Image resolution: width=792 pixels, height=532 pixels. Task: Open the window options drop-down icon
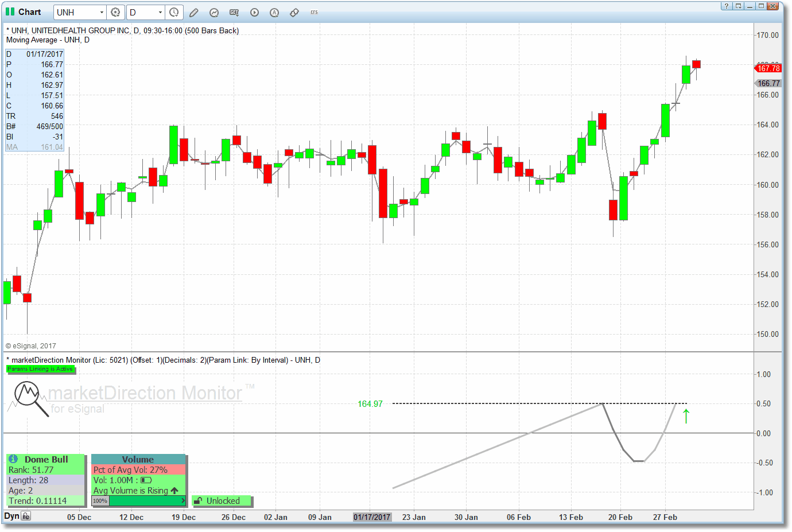pyautogui.click(x=738, y=6)
